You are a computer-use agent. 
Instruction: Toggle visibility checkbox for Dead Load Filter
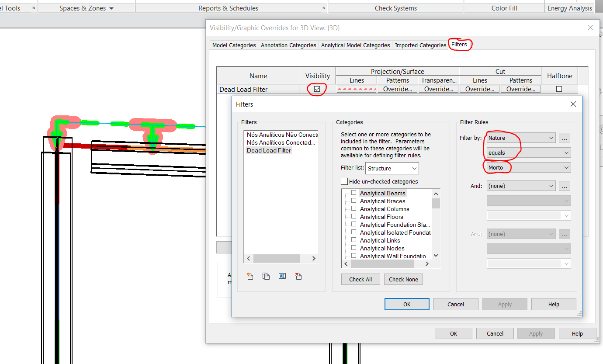click(x=316, y=89)
